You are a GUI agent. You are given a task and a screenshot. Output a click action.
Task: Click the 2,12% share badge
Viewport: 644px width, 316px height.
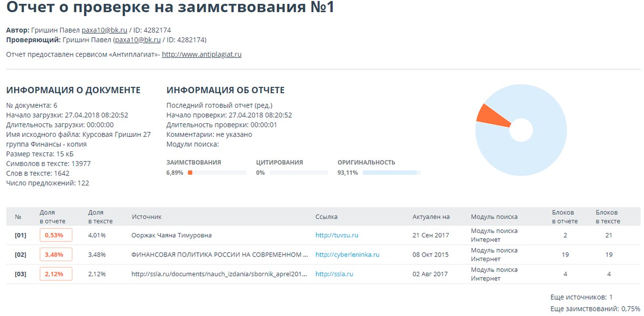(55, 274)
